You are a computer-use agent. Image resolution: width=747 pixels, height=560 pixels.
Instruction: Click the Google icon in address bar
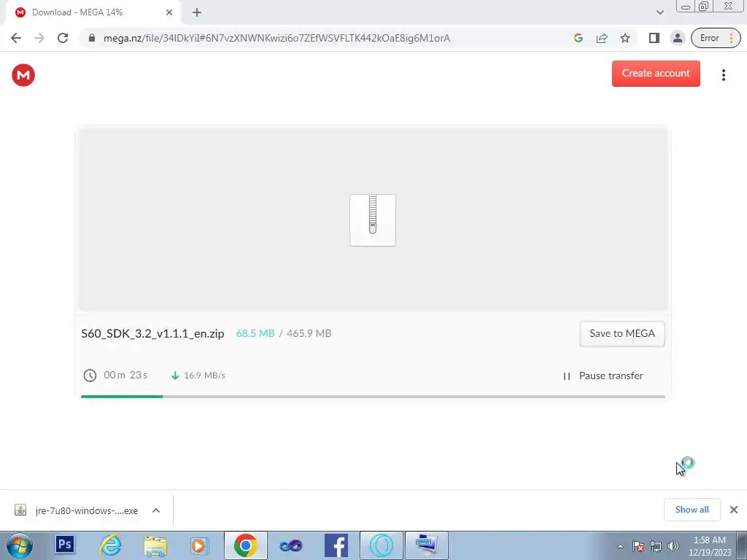pyautogui.click(x=578, y=38)
